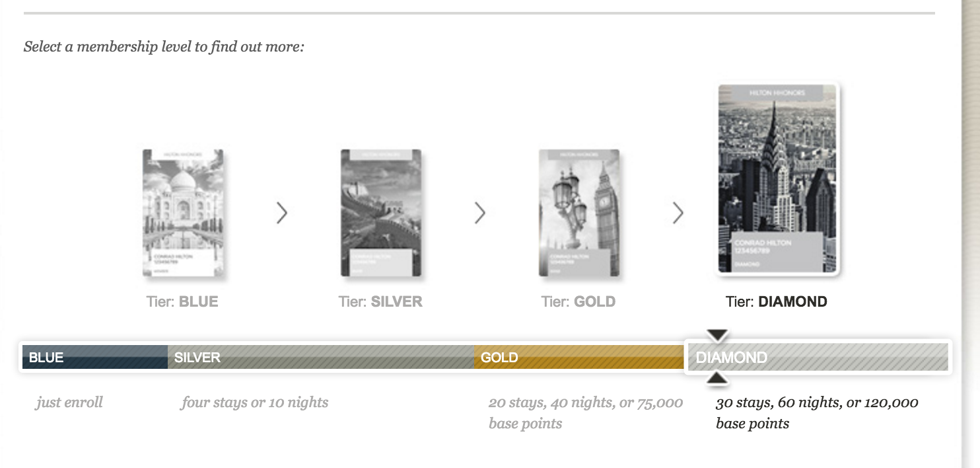Click the downward triangle marker above Diamond bar
Image resolution: width=980 pixels, height=468 pixels.
pos(718,335)
